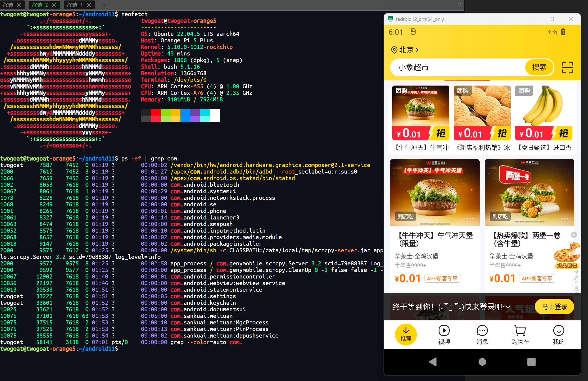Click the scrcpy window app icon
Screen dimensions: 588x381
pos(390,19)
